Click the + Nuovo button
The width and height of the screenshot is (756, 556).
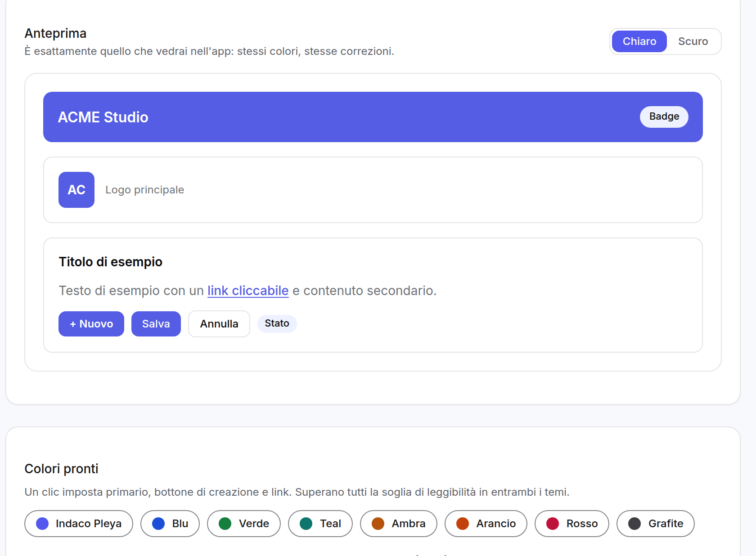coord(91,324)
